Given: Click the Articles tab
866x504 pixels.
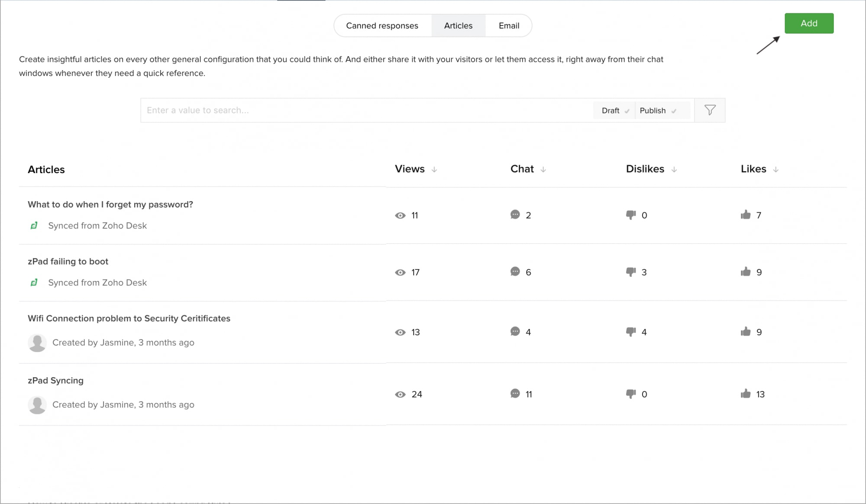Looking at the screenshot, I should coord(458,26).
